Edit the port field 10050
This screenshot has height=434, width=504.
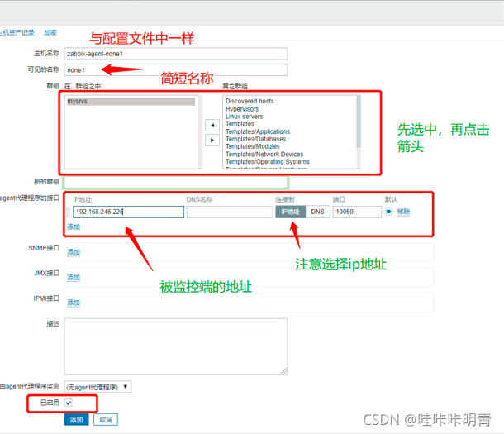[x=357, y=212]
